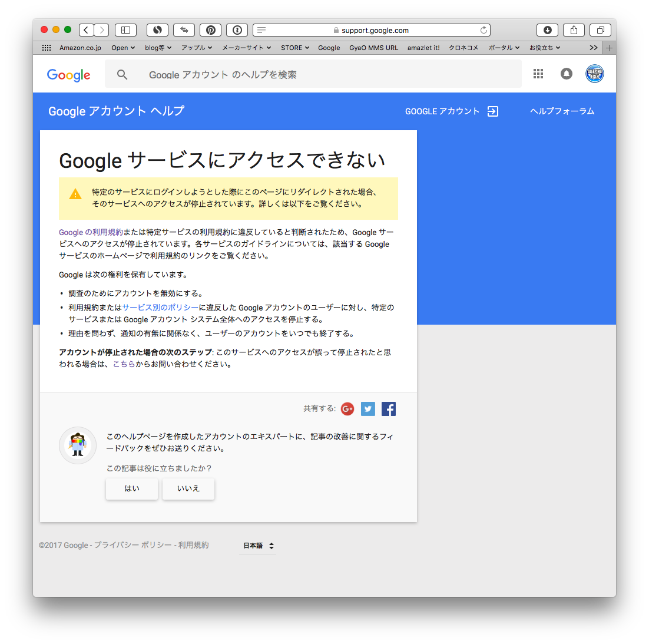
Task: Open the サービス別のポリシー link
Action: [161, 308]
